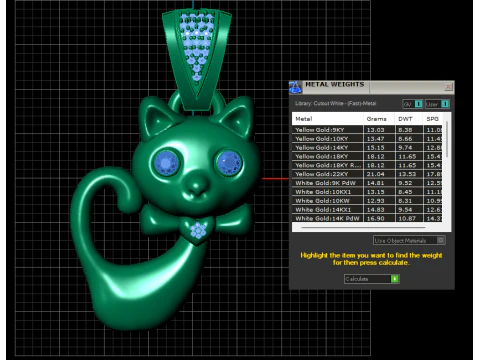
Task: Select the Yellow Gold:22KY row
Action: pos(367,174)
